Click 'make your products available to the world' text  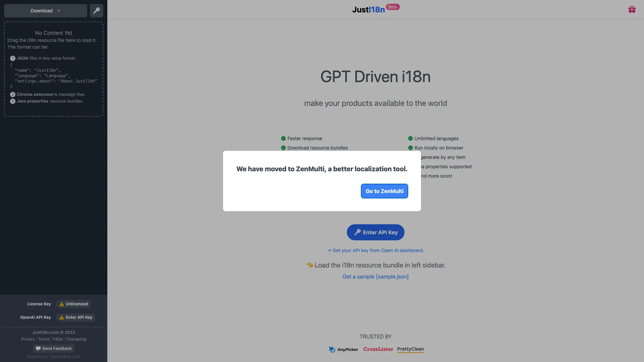coord(375,103)
